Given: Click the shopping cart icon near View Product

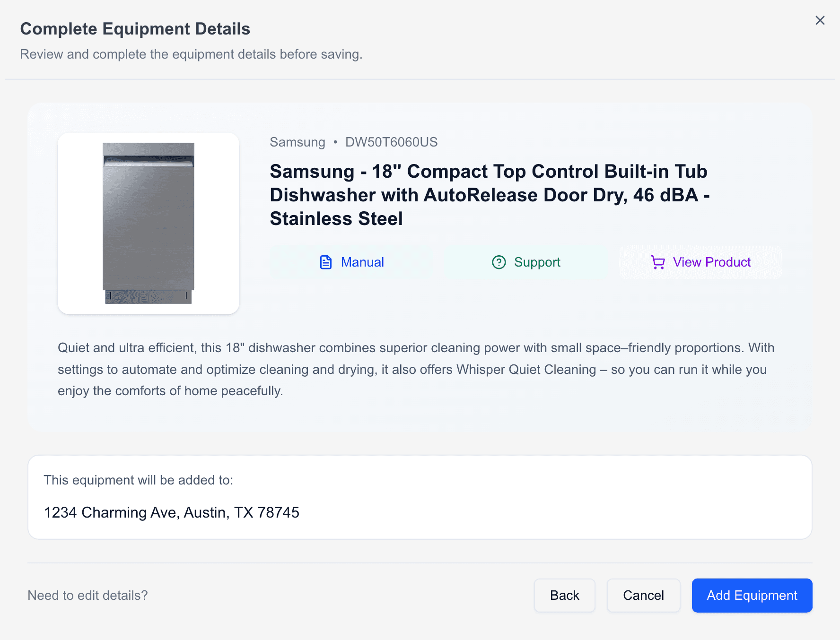Looking at the screenshot, I should point(658,262).
